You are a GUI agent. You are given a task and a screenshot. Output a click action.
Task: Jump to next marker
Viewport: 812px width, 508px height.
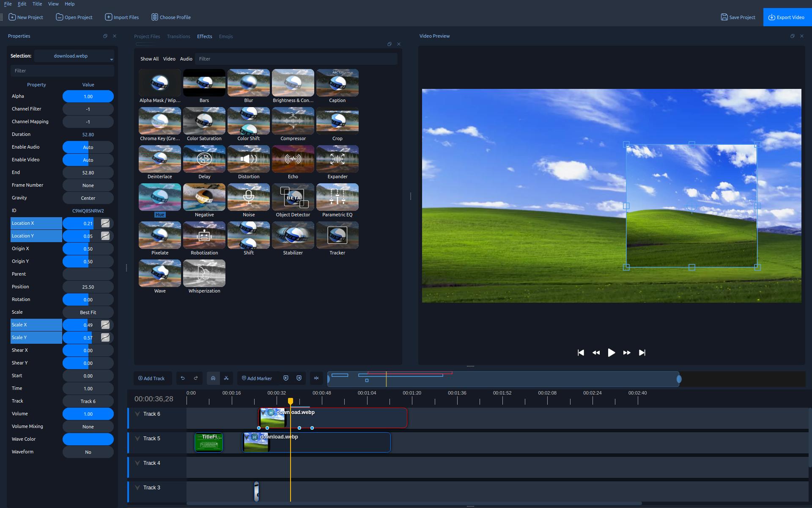299,378
